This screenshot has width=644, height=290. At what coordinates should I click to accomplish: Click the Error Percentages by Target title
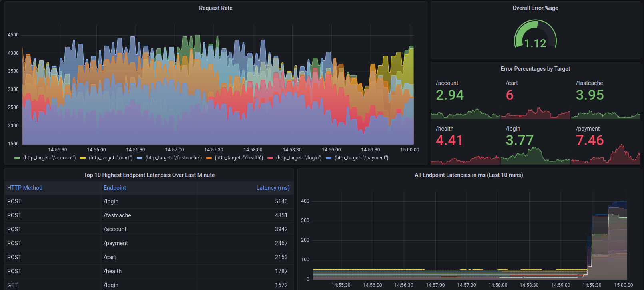(x=535, y=69)
